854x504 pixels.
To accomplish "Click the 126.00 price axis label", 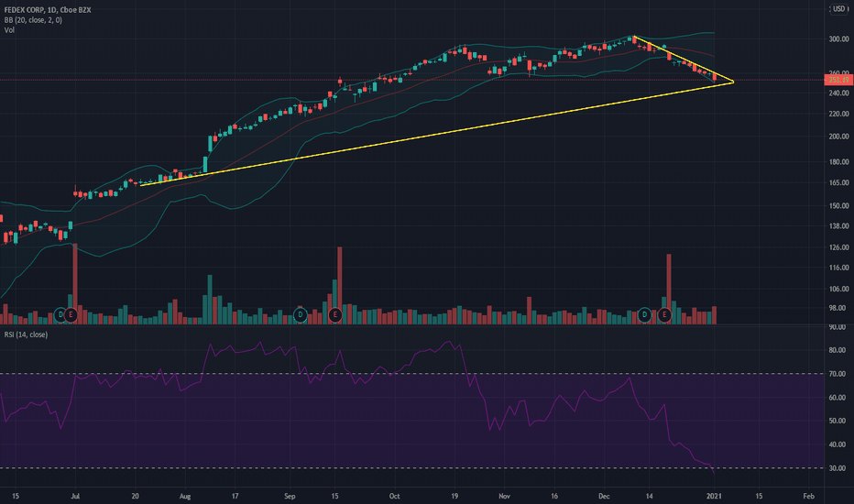I will (x=838, y=247).
